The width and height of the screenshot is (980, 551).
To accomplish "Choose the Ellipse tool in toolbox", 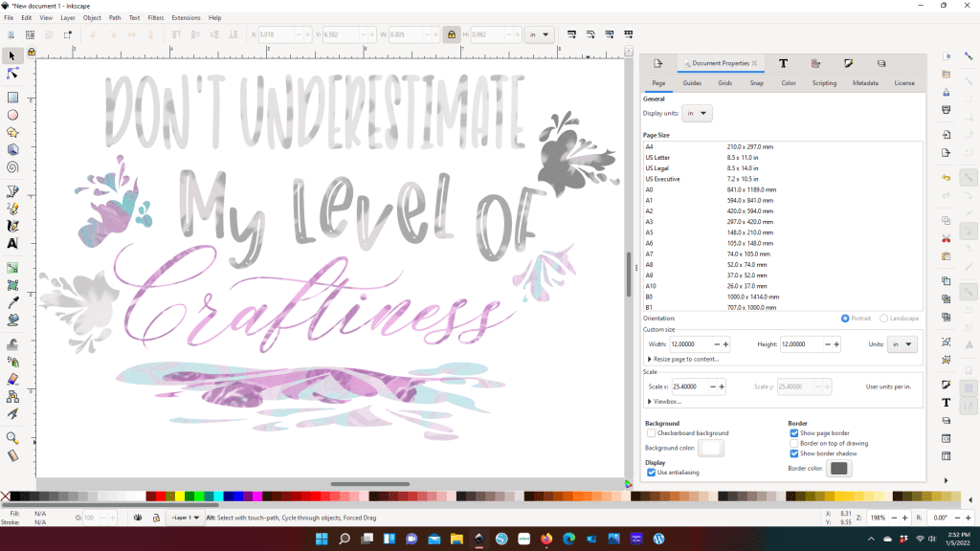I will click(13, 115).
